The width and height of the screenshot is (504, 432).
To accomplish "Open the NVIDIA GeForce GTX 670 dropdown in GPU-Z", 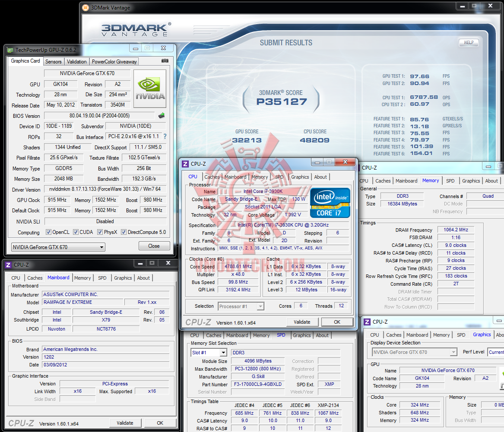I will (58, 247).
